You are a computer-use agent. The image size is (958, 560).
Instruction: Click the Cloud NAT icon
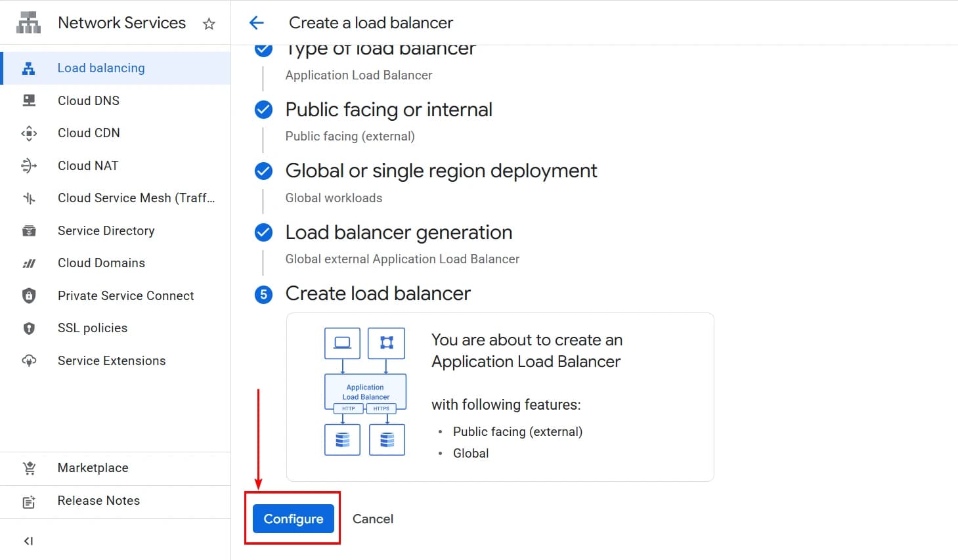29,165
